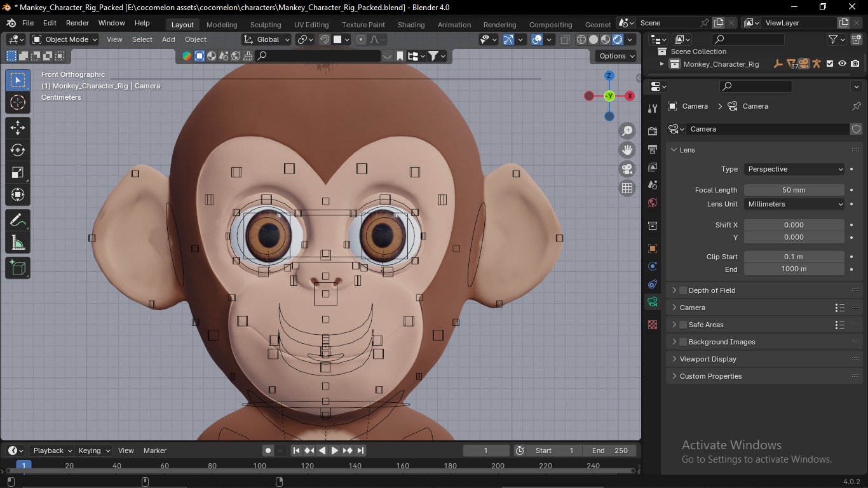Click the viewport zoom magnifier gizmo

[627, 131]
